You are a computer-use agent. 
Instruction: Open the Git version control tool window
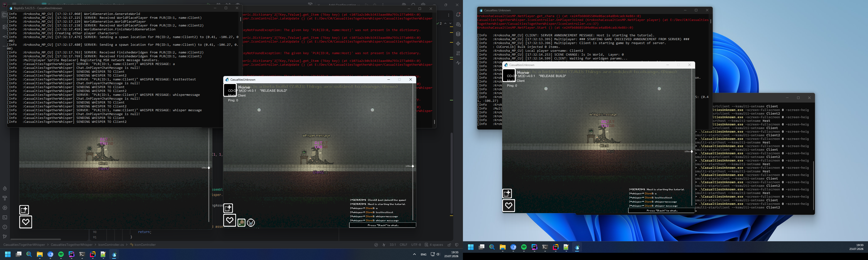click(5, 236)
